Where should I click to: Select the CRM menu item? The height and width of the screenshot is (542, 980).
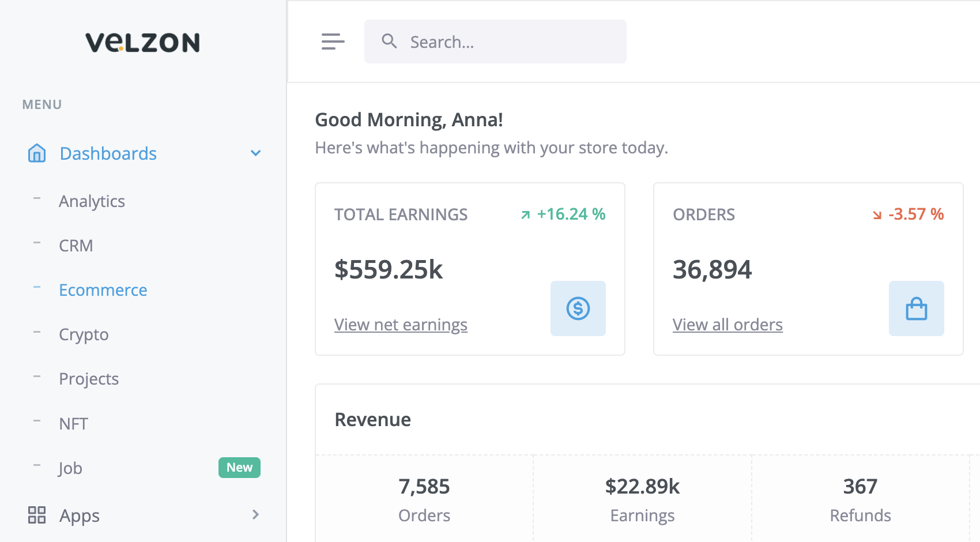click(76, 245)
